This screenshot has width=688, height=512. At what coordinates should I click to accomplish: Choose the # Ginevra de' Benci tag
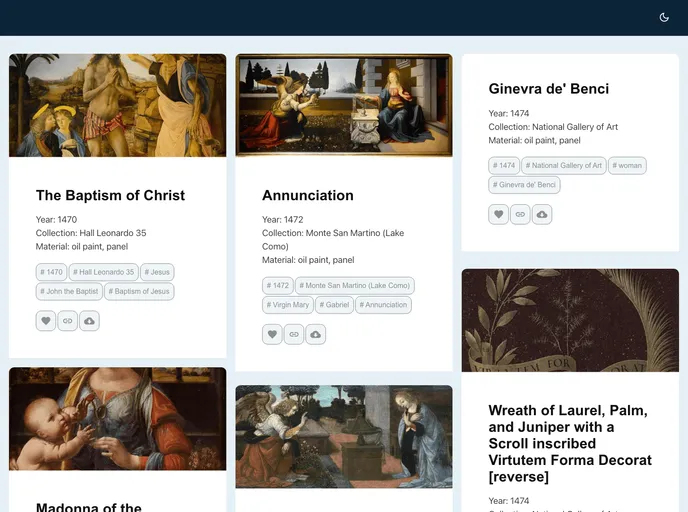point(524,185)
